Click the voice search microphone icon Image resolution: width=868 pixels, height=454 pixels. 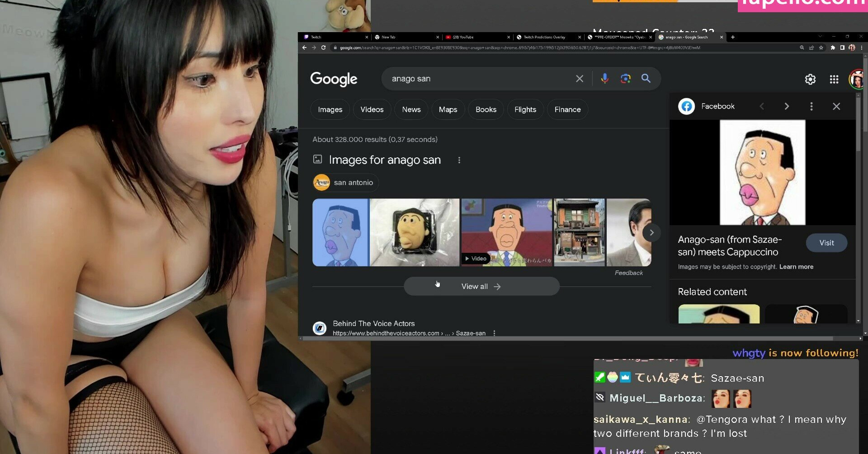pyautogui.click(x=604, y=79)
